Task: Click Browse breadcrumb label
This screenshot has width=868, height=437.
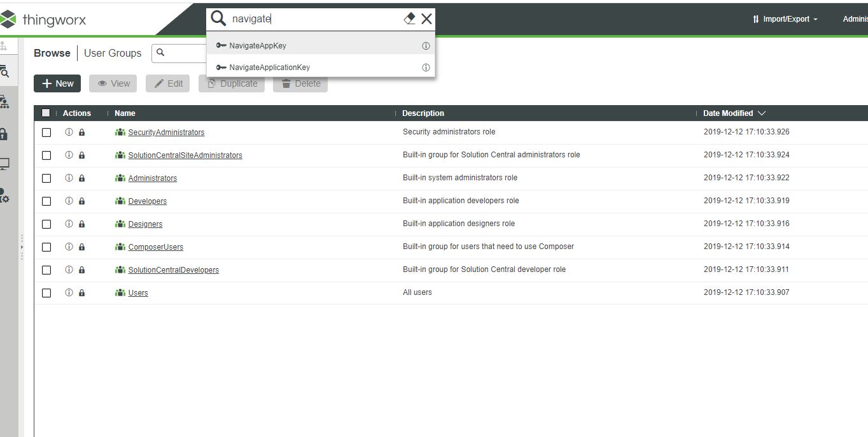Action: coord(52,53)
